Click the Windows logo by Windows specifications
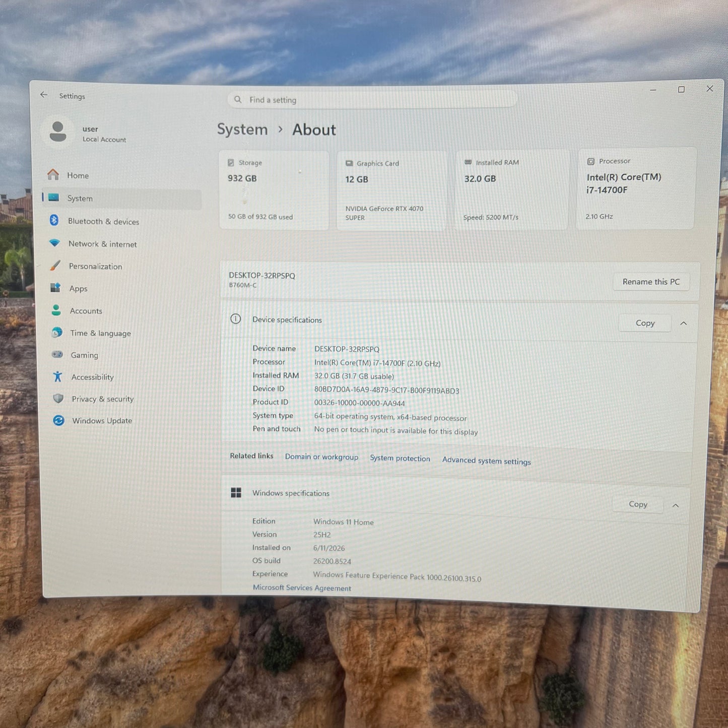 click(x=236, y=492)
